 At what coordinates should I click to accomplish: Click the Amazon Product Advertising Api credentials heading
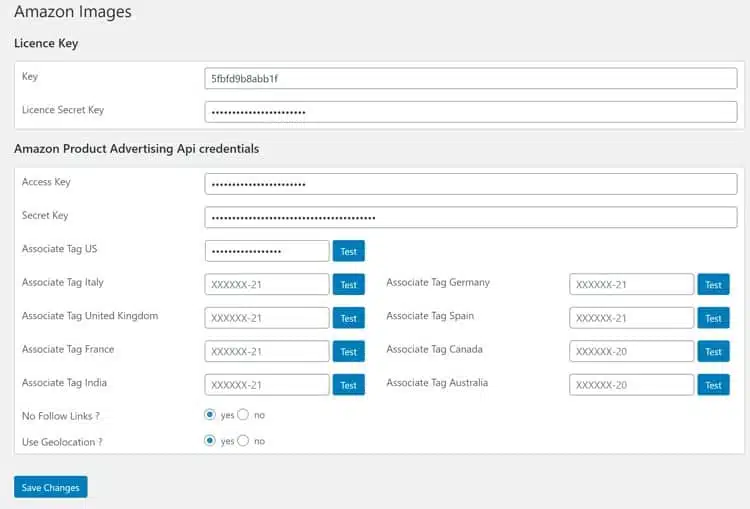pyautogui.click(x=136, y=149)
